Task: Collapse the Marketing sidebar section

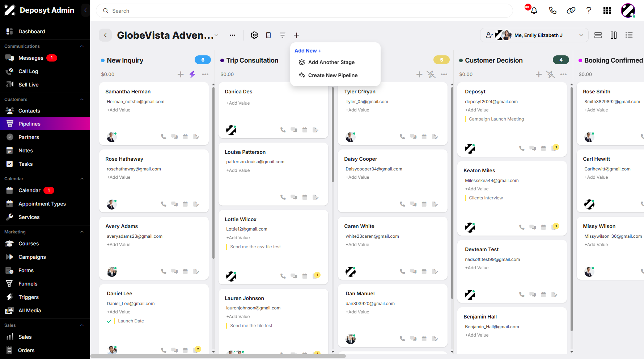Action: click(x=82, y=232)
